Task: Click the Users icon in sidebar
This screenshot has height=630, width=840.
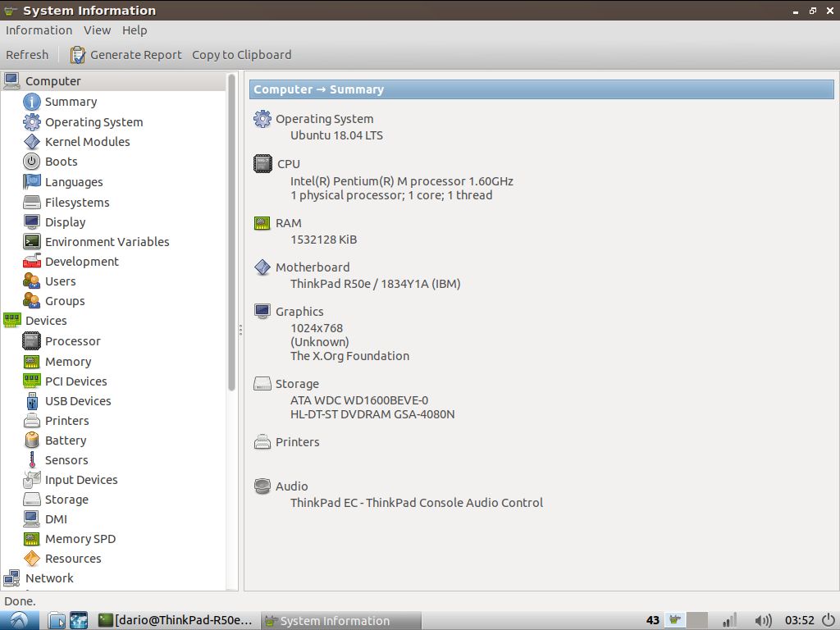Action: [32, 281]
